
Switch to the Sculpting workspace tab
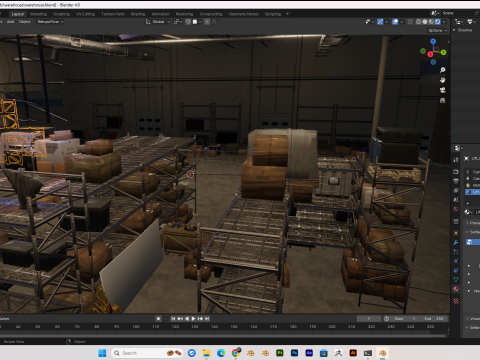[62, 14]
